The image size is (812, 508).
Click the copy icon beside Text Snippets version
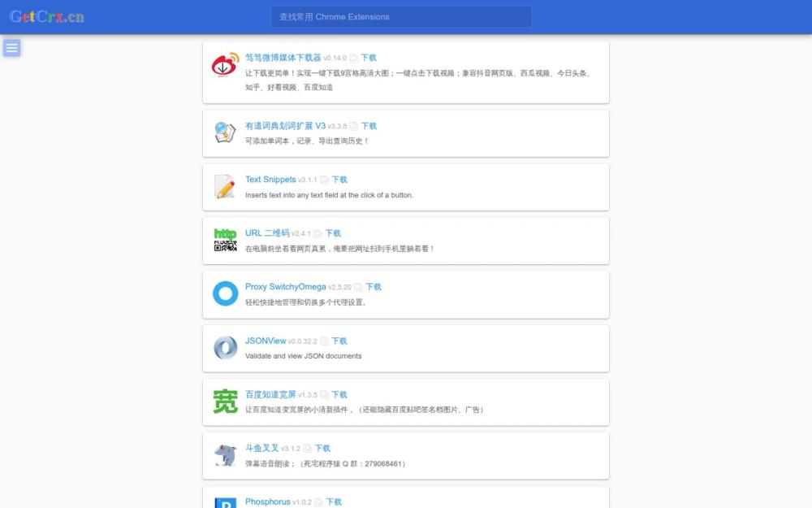[x=323, y=180]
